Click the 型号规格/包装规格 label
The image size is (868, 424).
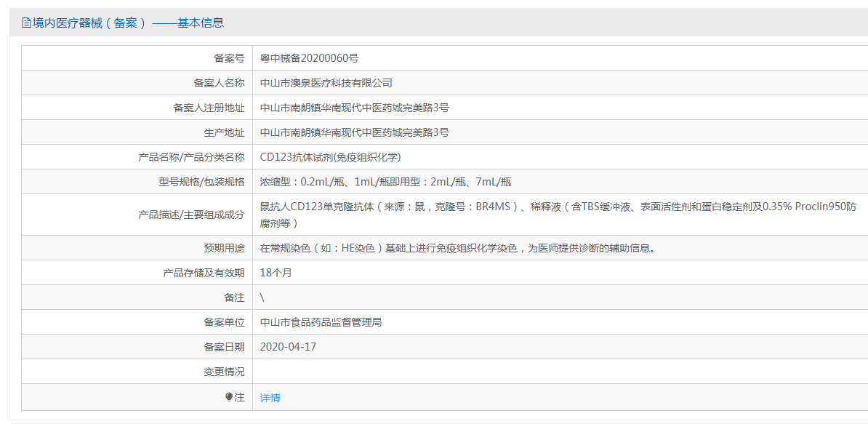click(x=201, y=182)
